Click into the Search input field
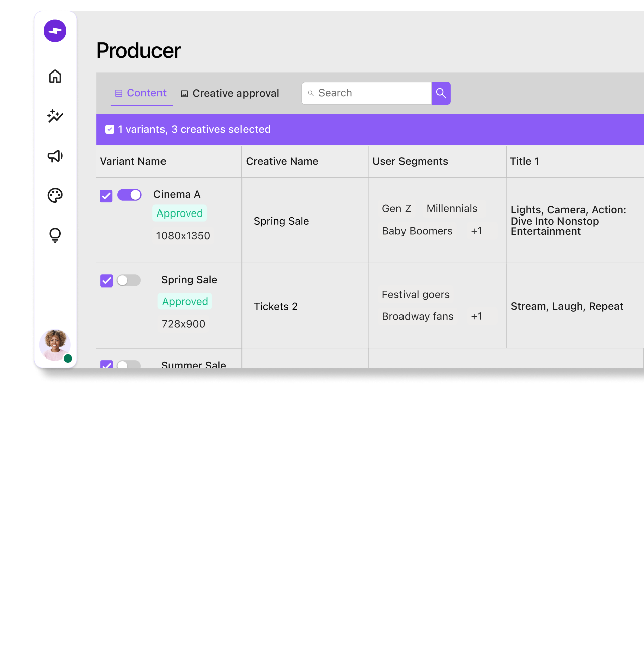The image size is (644, 645). tap(367, 93)
